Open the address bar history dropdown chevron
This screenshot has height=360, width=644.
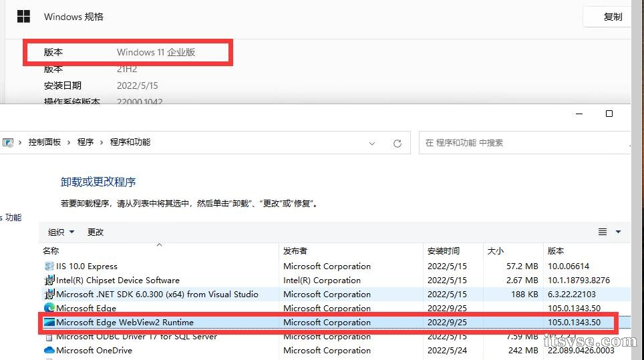(372, 143)
